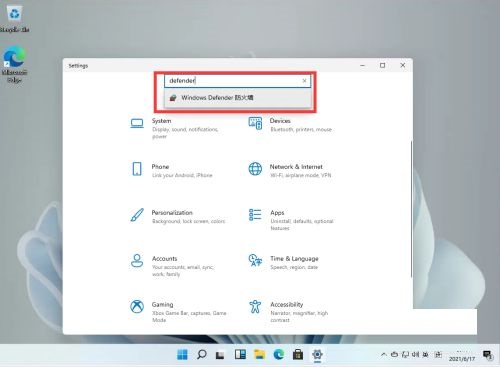The height and width of the screenshot is (367, 500).
Task: Open the Devices settings category
Action: click(x=290, y=125)
